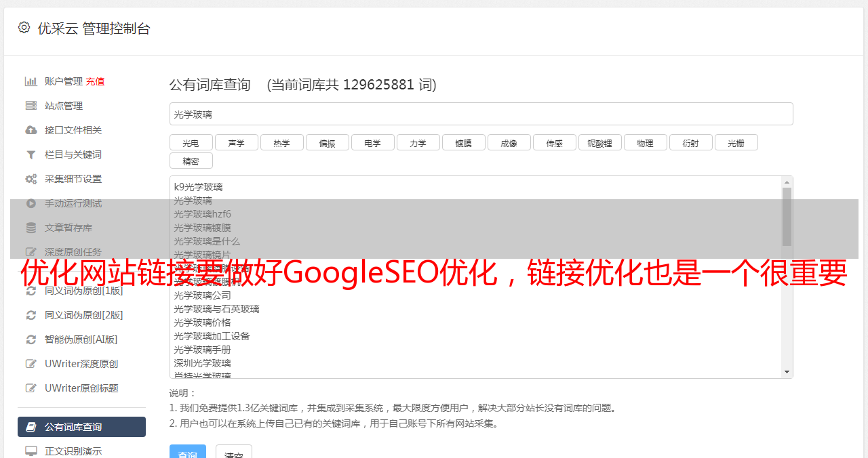Open the 公有词库查询 sidebar item
Image resolution: width=868 pixels, height=458 pixels.
[x=81, y=427]
